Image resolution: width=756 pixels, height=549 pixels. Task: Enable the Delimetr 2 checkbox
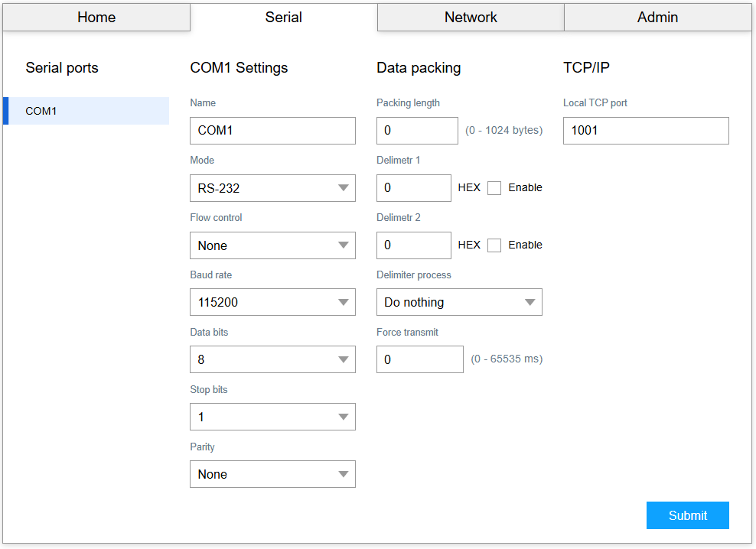[x=494, y=245]
